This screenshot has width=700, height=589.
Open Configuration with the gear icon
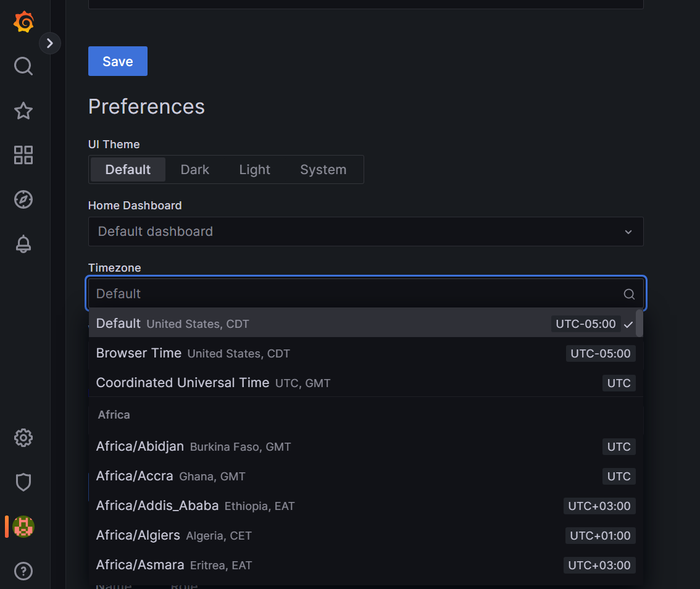tap(23, 438)
